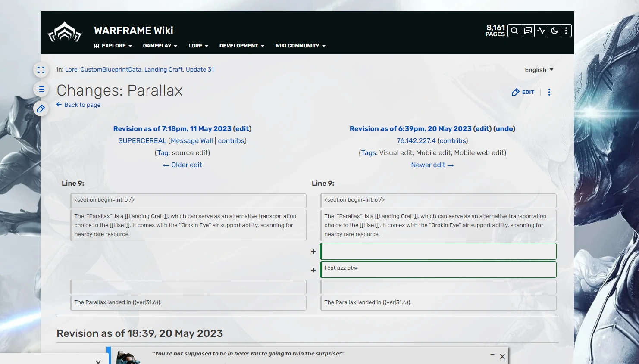The width and height of the screenshot is (639, 364).
Task: Open the page actions vertical dots
Action: click(x=549, y=92)
